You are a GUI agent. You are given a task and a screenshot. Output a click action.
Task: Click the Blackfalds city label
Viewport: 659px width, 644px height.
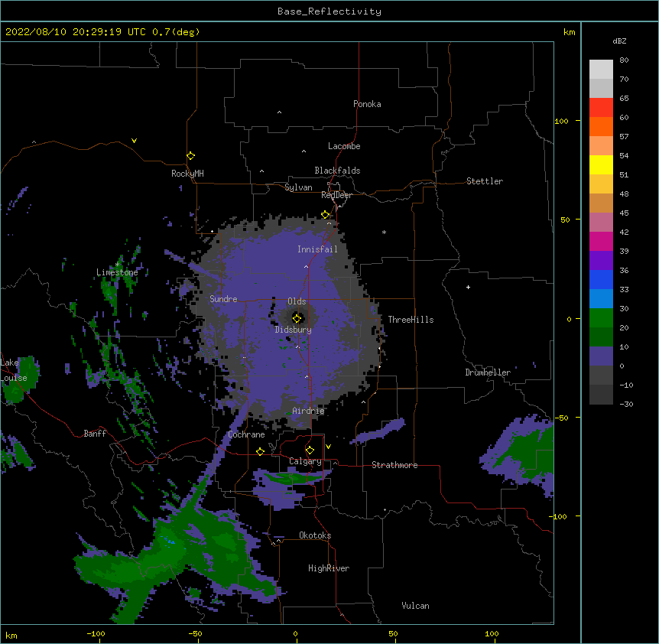coord(337,171)
